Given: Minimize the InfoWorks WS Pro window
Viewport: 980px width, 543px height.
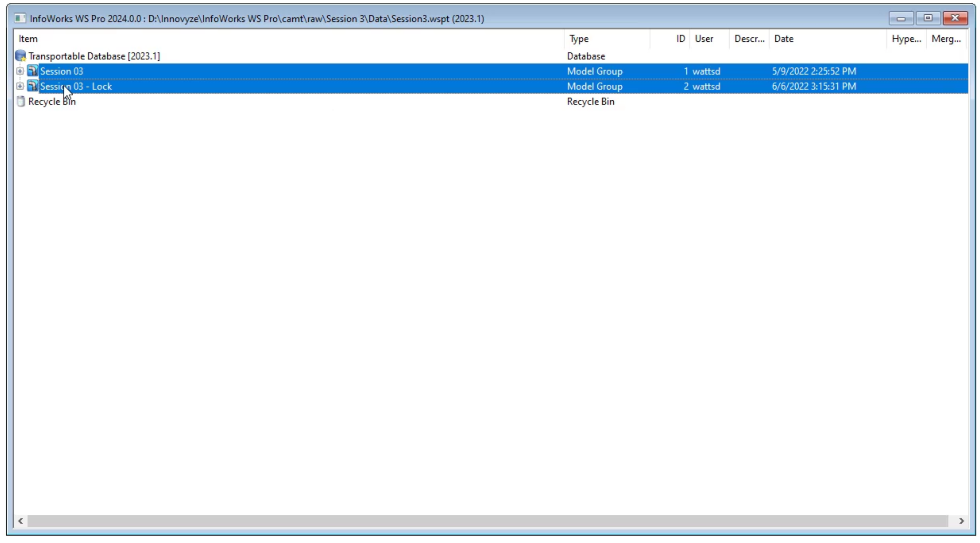Looking at the screenshot, I should (x=901, y=18).
